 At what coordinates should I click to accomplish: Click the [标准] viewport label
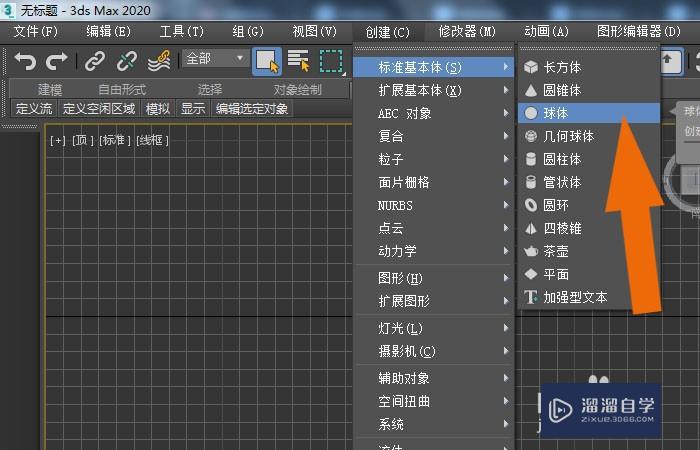tap(115, 141)
